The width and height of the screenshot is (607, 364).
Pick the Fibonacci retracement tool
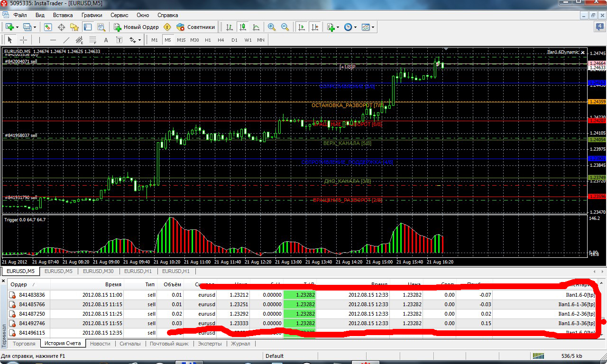pyautogui.click(x=92, y=40)
